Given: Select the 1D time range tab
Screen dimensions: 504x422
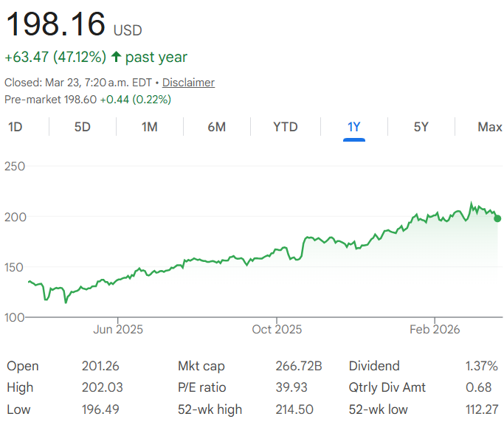Looking at the screenshot, I should coord(15,127).
